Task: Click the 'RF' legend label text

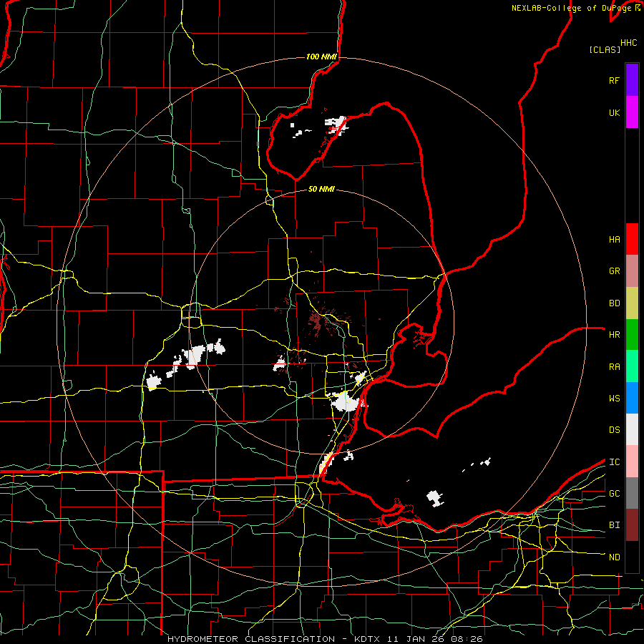Action: click(614, 80)
